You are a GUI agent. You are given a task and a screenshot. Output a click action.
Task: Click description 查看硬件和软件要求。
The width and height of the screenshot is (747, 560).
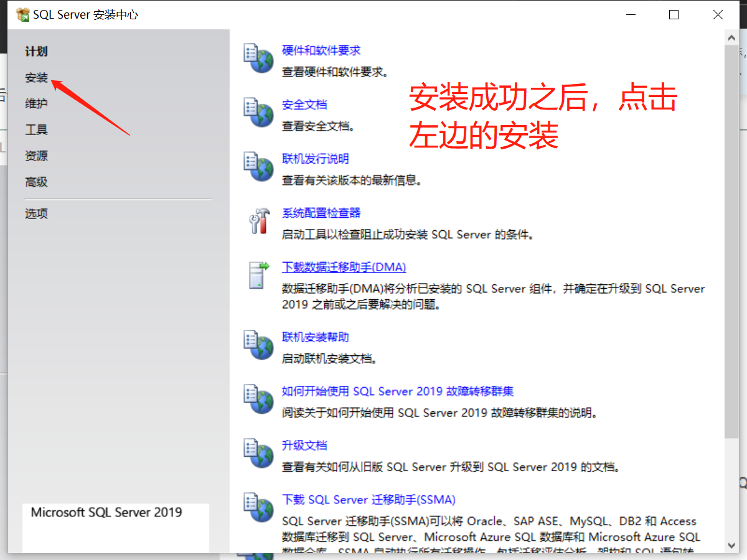[x=336, y=72]
